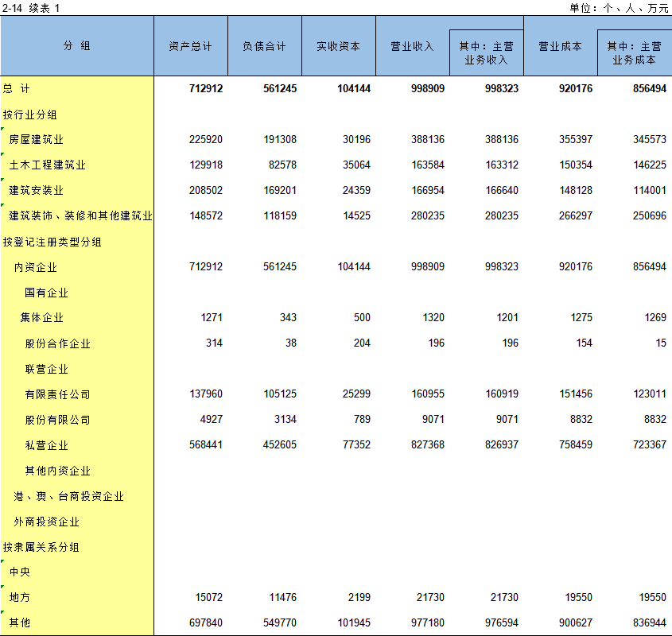Click the 其他 row label
Image resolution: width=672 pixels, height=636 pixels.
pyautogui.click(x=20, y=622)
